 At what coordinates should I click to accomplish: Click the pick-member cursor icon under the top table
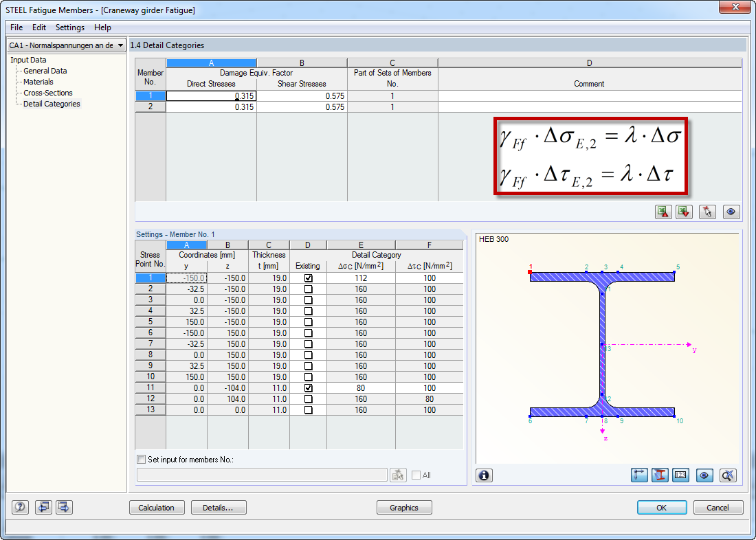click(x=707, y=212)
